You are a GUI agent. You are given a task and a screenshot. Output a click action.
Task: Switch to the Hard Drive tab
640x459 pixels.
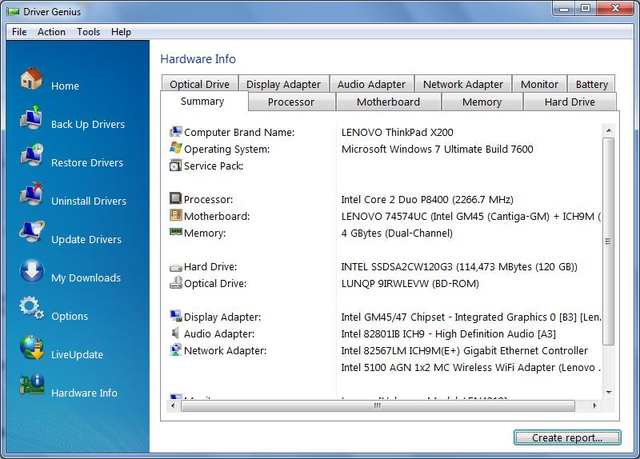569,102
